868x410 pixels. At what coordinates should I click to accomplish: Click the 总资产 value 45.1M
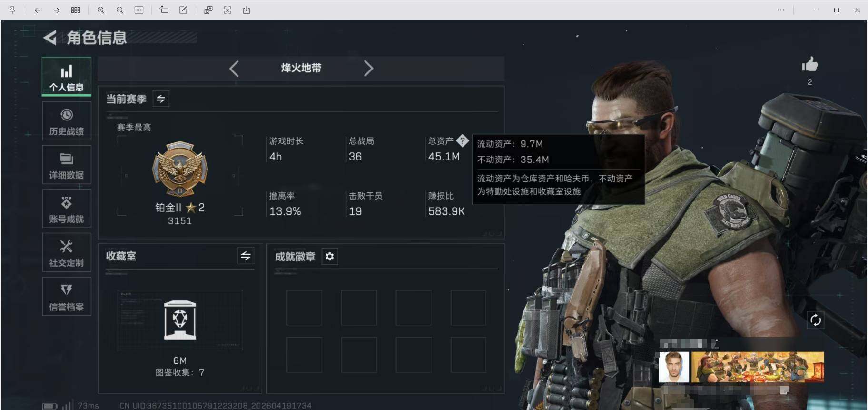coord(444,157)
